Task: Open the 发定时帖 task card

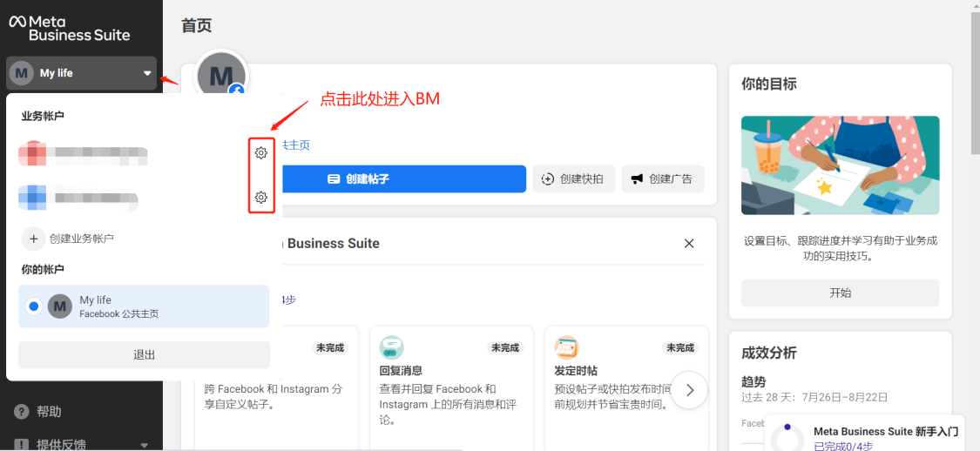Action: 626,388
